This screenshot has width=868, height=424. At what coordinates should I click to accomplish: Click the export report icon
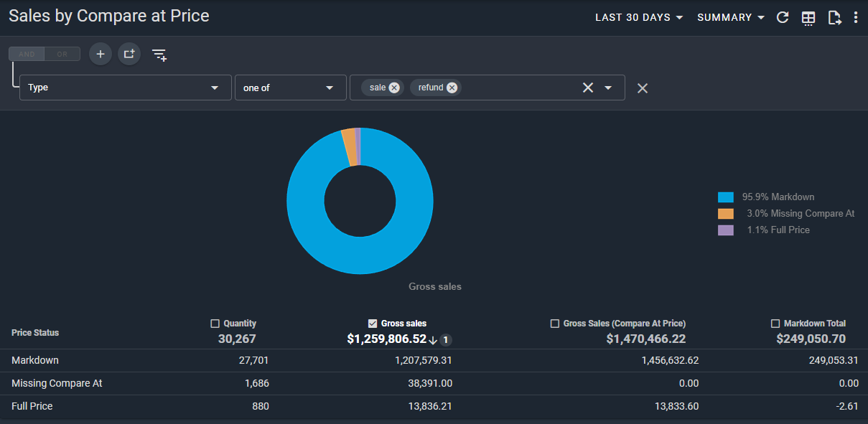point(834,18)
